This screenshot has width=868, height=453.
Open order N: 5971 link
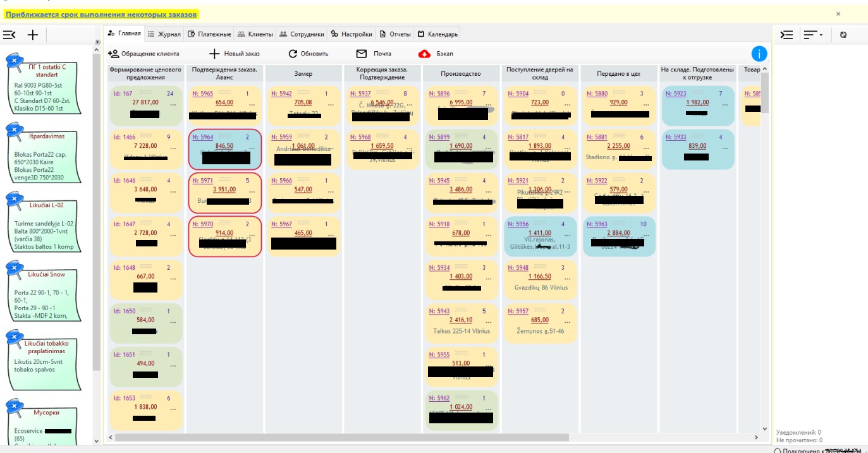203,181
